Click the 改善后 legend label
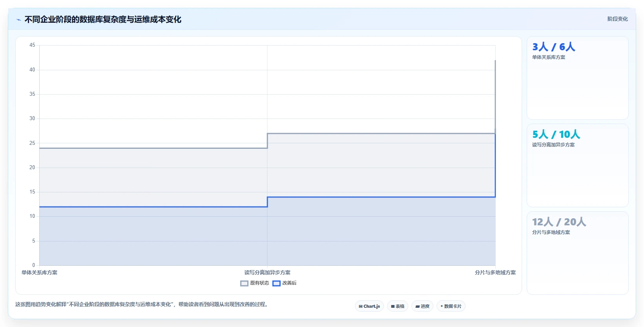This screenshot has height=327, width=644. click(289, 283)
